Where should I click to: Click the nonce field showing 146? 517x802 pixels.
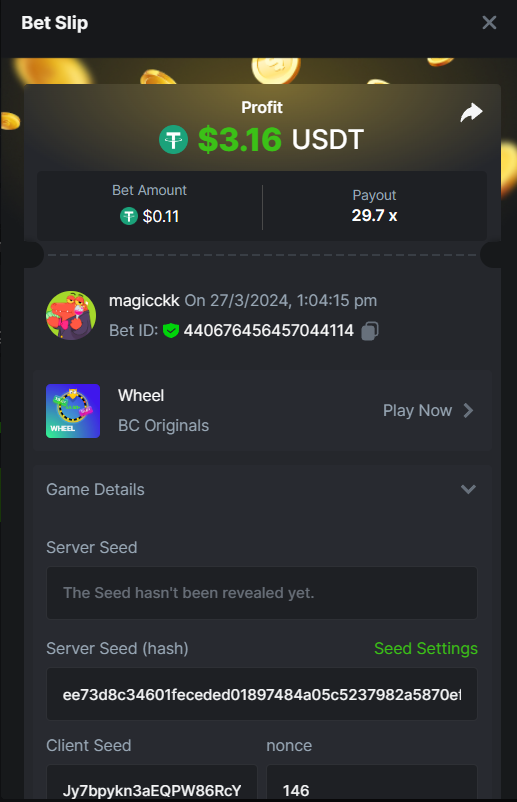point(372,783)
